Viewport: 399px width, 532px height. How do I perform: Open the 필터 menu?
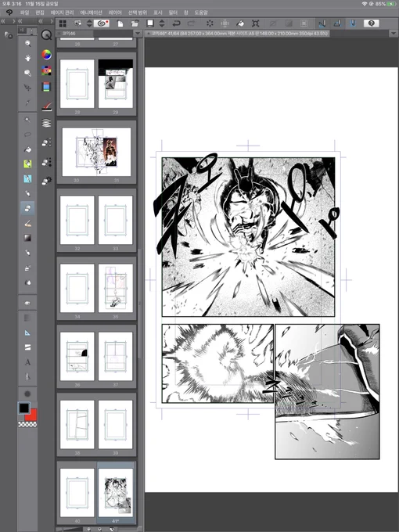point(173,13)
